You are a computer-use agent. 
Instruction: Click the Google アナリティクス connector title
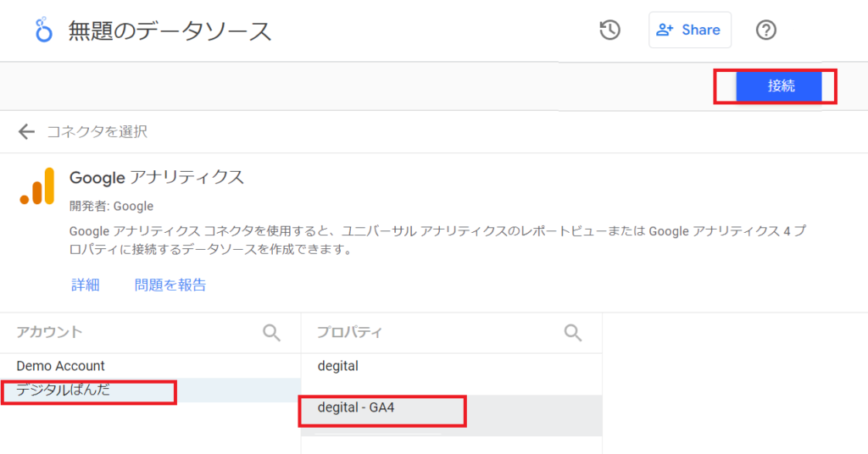pyautogui.click(x=157, y=178)
